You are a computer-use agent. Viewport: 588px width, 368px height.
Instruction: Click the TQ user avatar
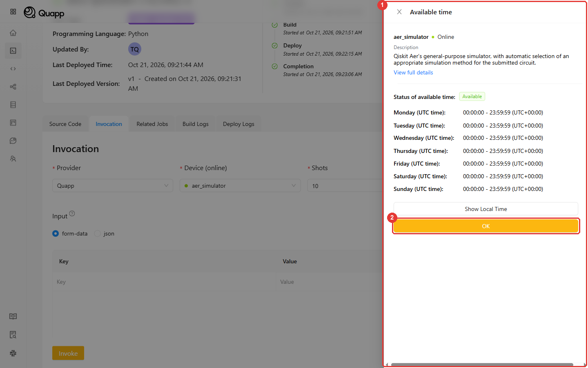click(x=135, y=49)
